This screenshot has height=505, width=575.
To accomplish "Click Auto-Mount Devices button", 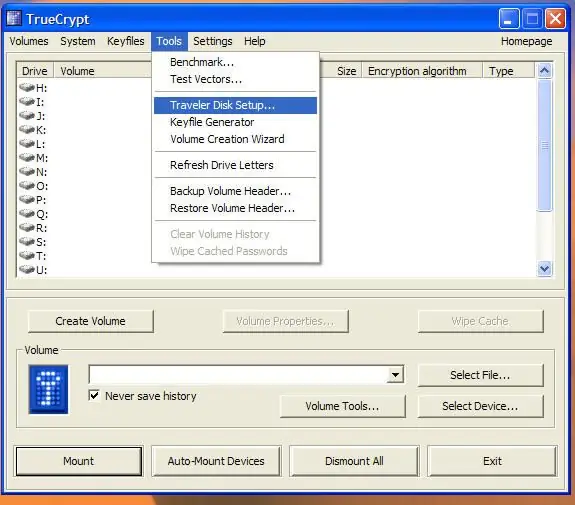I will [x=216, y=461].
